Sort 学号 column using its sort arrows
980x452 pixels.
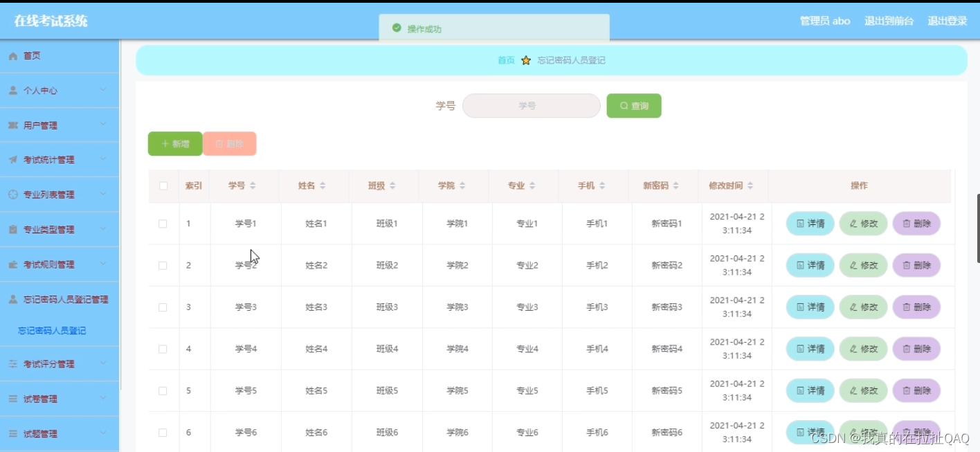[x=253, y=186]
